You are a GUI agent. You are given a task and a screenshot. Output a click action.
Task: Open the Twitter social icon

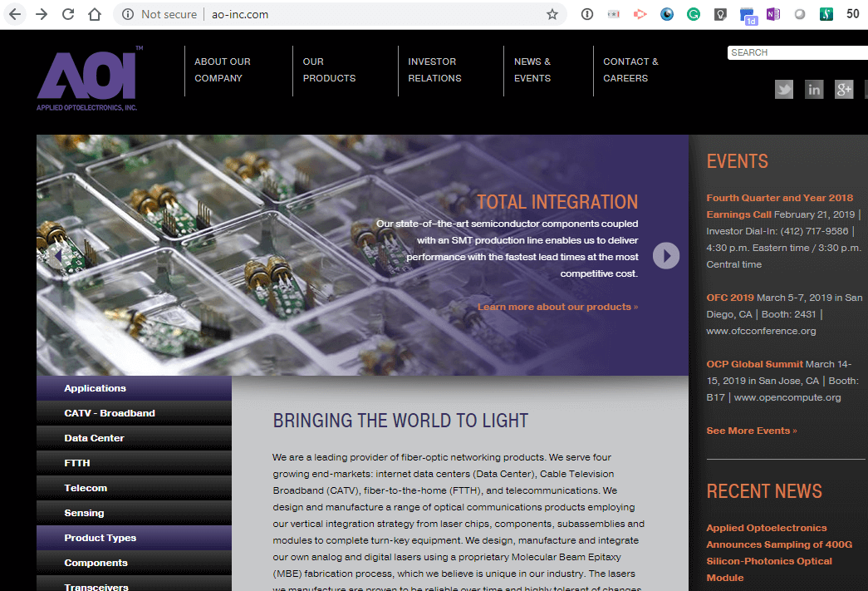[784, 90]
